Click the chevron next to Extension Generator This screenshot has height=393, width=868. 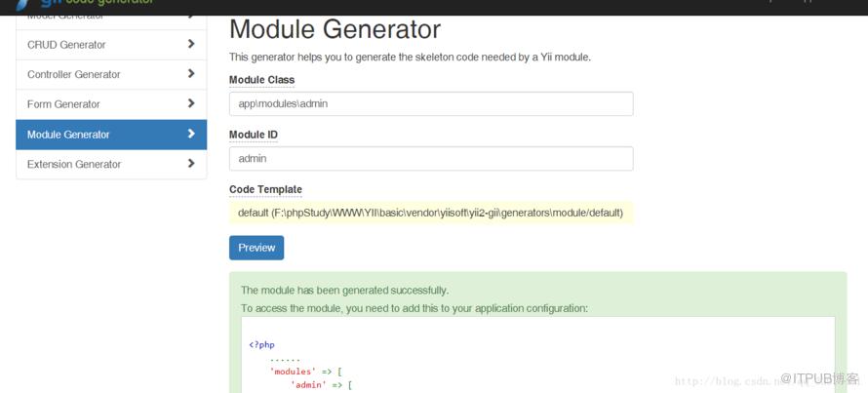pos(191,163)
